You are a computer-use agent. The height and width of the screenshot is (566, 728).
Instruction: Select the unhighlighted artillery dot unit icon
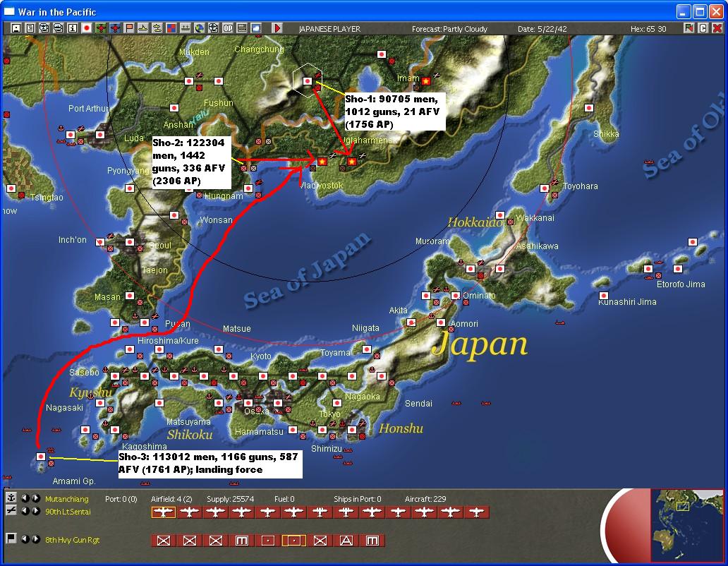(x=268, y=541)
